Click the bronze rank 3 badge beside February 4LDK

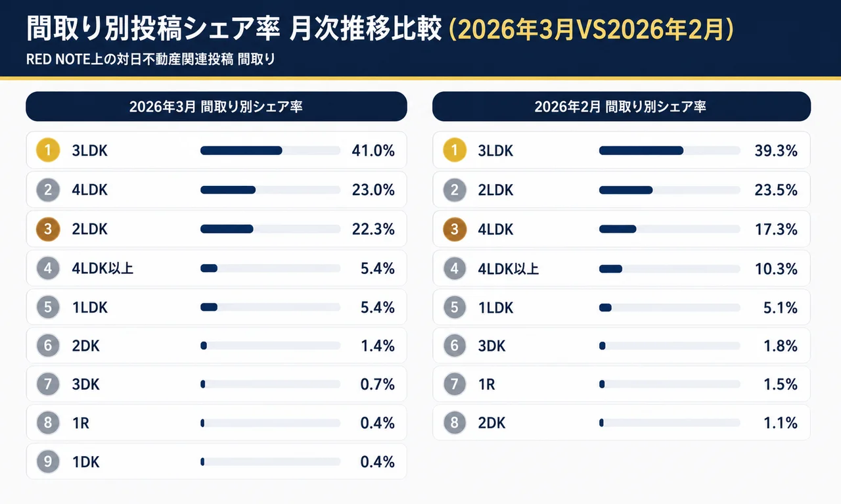coord(455,229)
